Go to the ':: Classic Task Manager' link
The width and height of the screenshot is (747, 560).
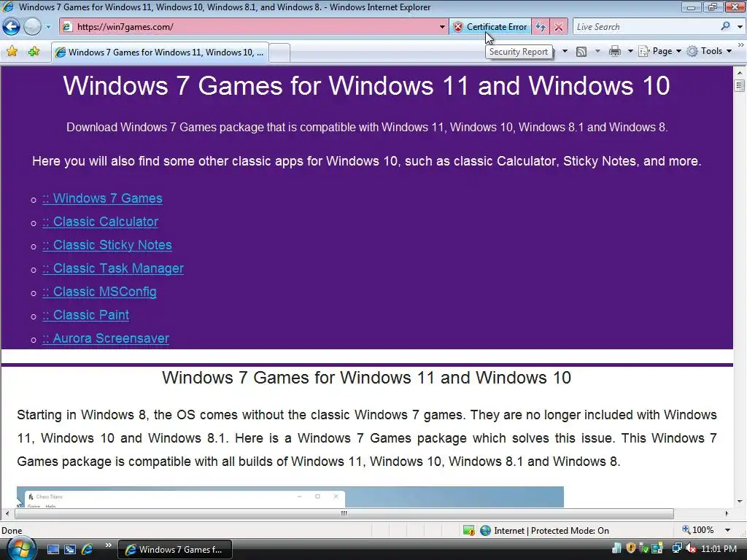click(113, 268)
